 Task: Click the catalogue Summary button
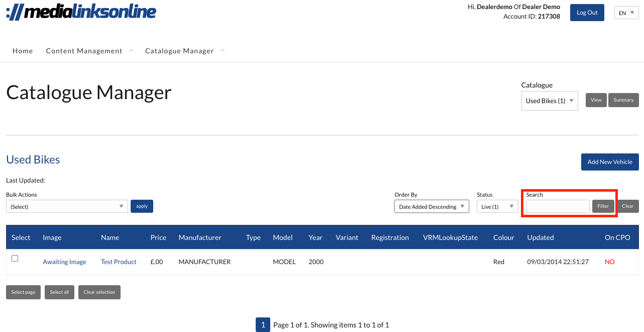(623, 100)
